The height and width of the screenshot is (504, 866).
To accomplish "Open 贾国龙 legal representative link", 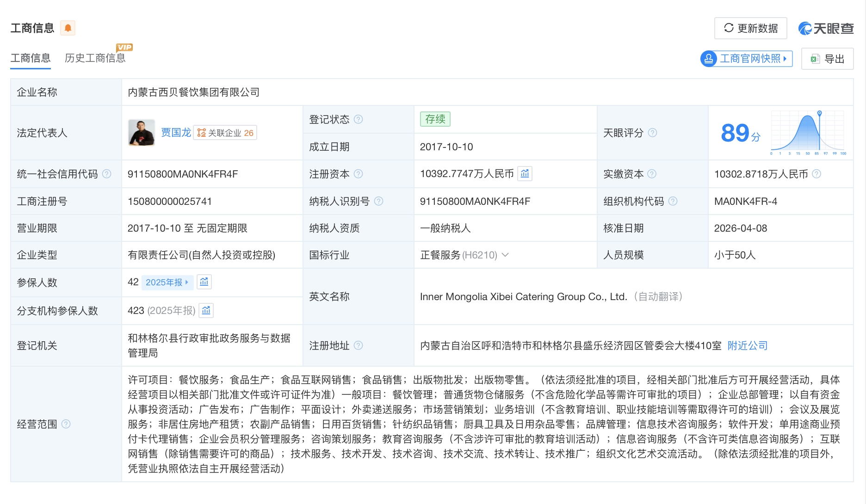I will [176, 133].
